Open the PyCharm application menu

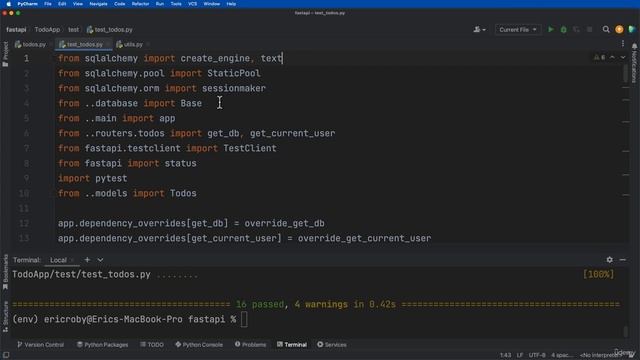[27, 4]
